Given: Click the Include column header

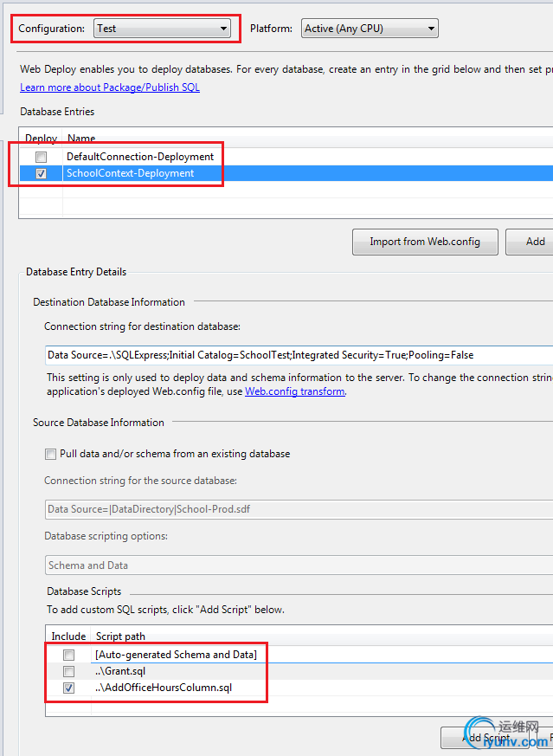Looking at the screenshot, I should pos(68,636).
